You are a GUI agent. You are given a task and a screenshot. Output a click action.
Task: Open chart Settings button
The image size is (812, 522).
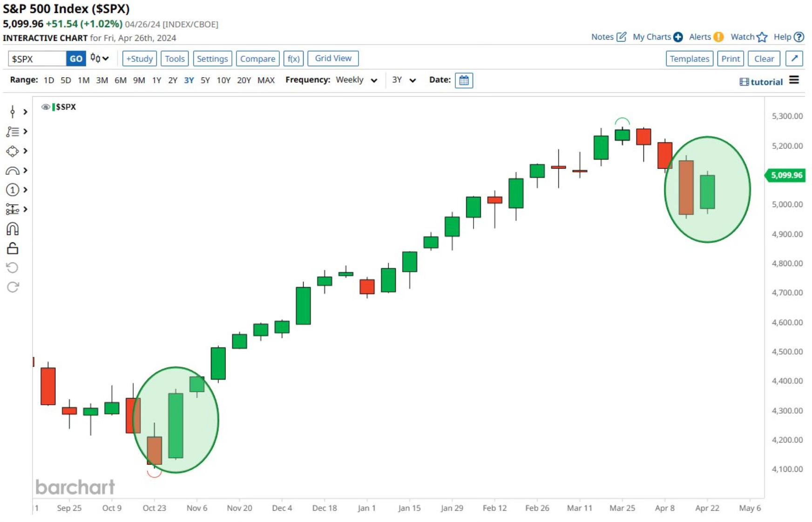(212, 59)
